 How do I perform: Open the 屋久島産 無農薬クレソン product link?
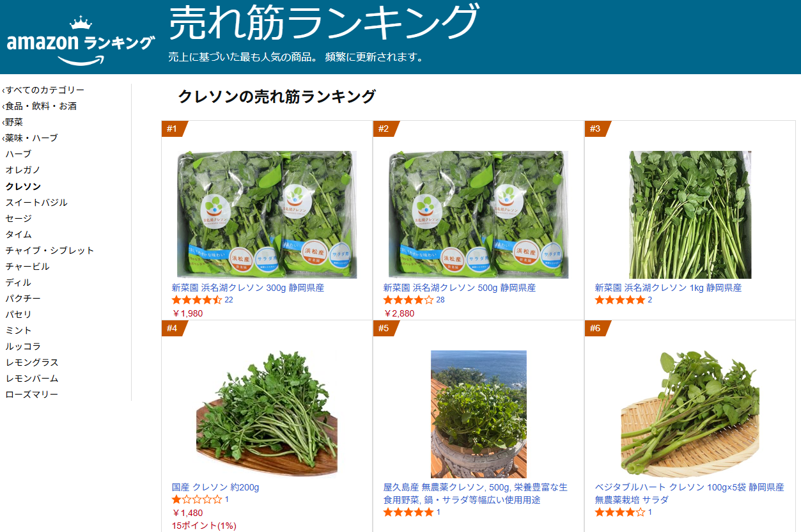(476, 493)
